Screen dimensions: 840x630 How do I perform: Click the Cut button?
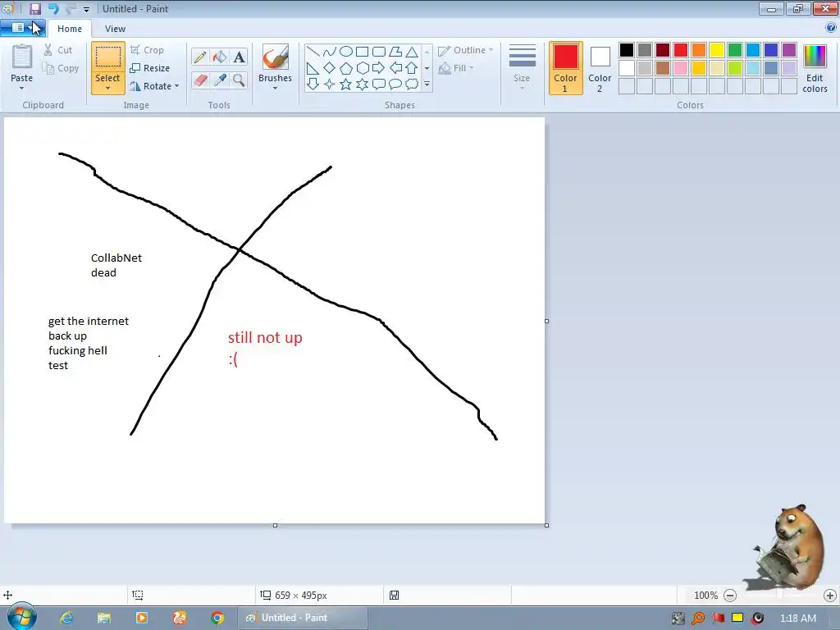point(58,50)
